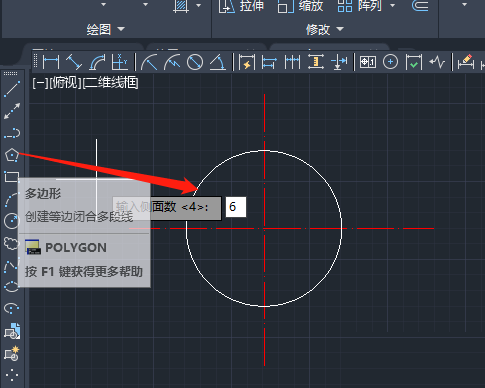Click the Tolerance icon

(368, 62)
